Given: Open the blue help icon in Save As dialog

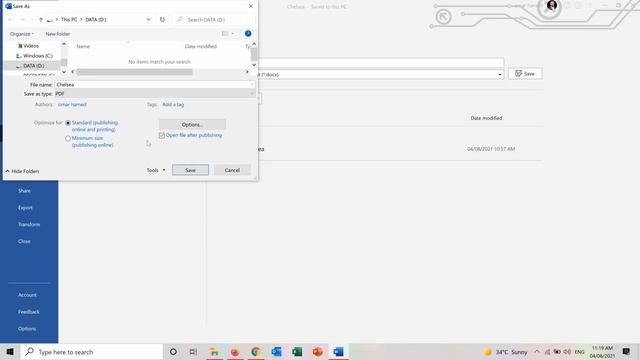Looking at the screenshot, I should (x=248, y=33).
